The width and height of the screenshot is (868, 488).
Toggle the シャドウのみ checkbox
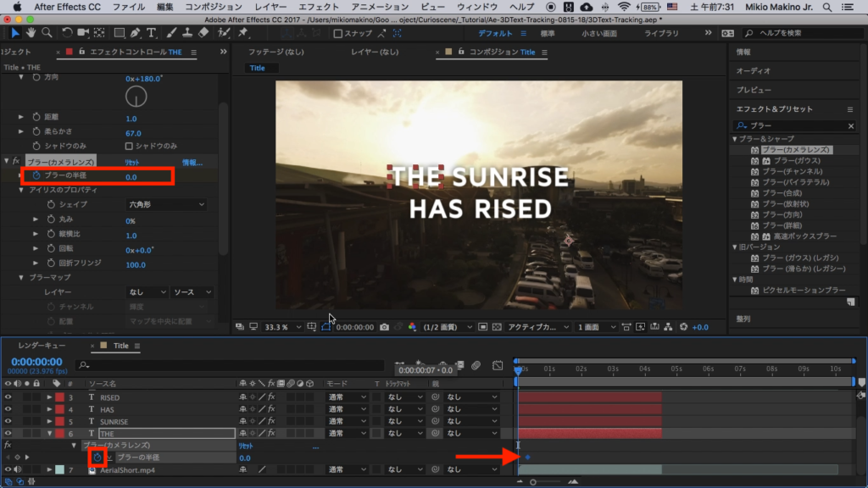pyautogui.click(x=129, y=146)
